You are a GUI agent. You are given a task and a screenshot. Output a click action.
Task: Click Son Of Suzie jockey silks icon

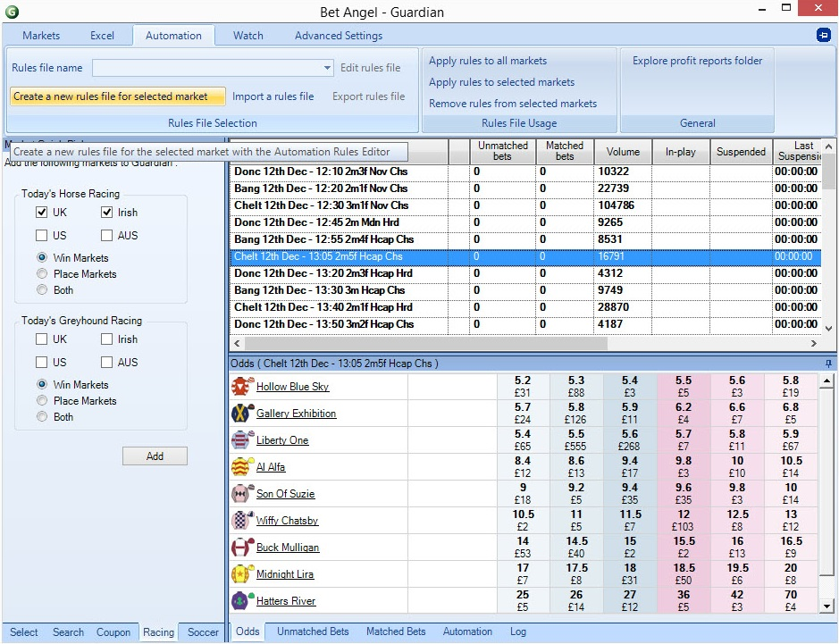click(x=242, y=493)
